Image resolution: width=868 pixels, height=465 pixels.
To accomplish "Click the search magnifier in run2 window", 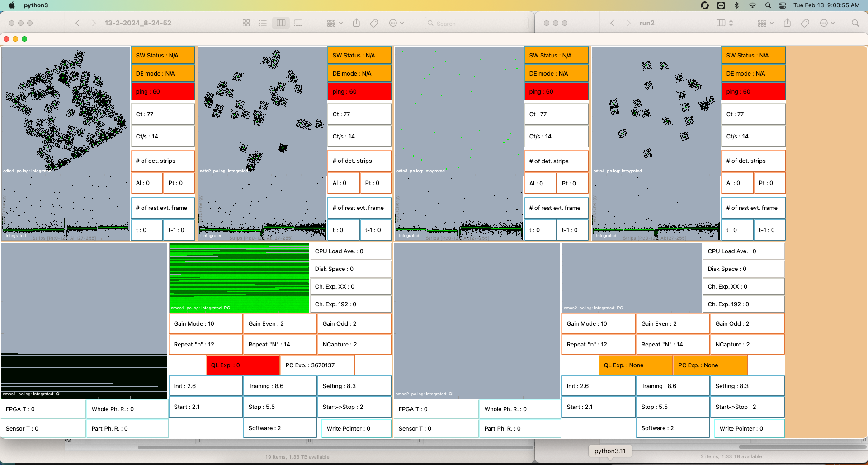I will point(855,23).
